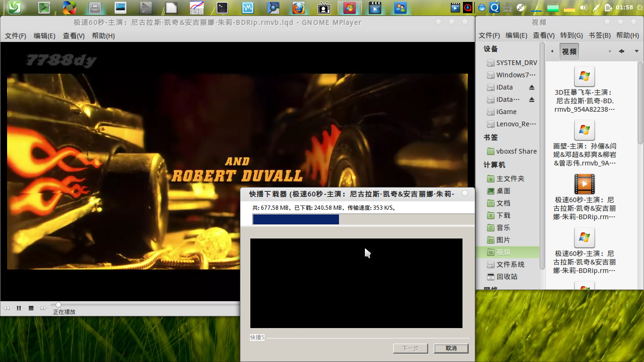The image size is (644, 362).
Task: Click the sidebar's vertical scrollbar
Action: pos(542,156)
